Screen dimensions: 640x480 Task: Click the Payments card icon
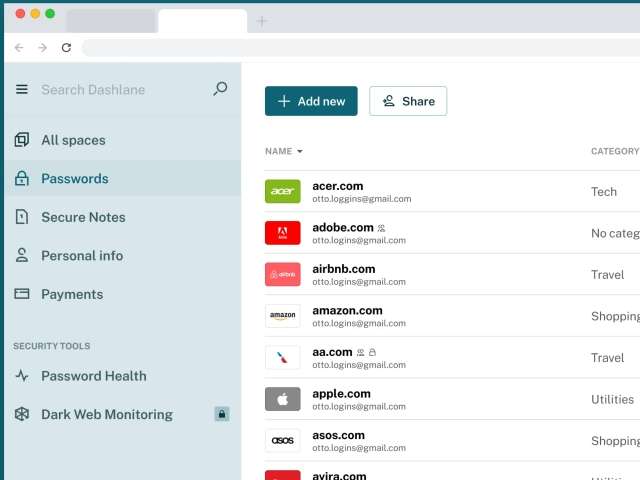pos(22,293)
